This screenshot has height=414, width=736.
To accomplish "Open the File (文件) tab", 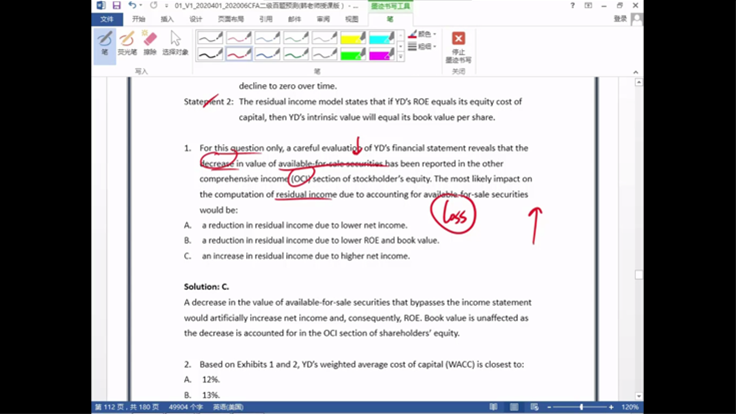I will point(107,19).
